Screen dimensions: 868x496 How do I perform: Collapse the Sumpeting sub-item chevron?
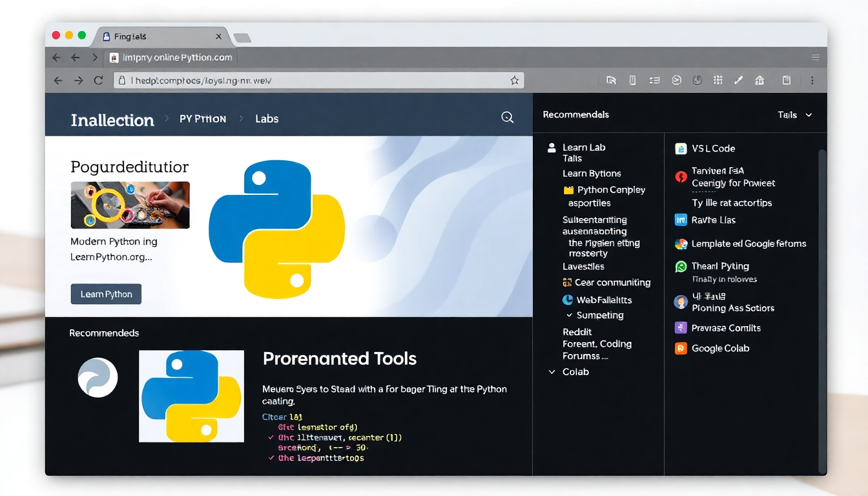point(570,315)
